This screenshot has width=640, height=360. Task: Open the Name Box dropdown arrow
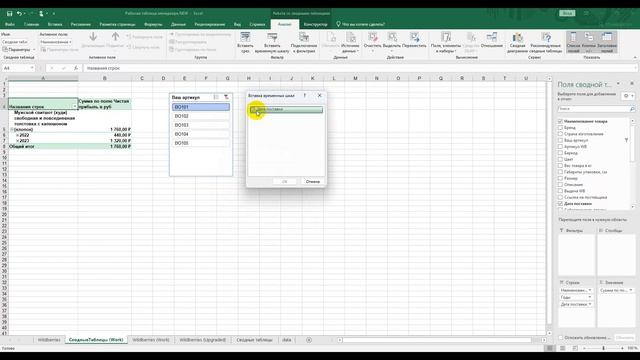[32, 68]
